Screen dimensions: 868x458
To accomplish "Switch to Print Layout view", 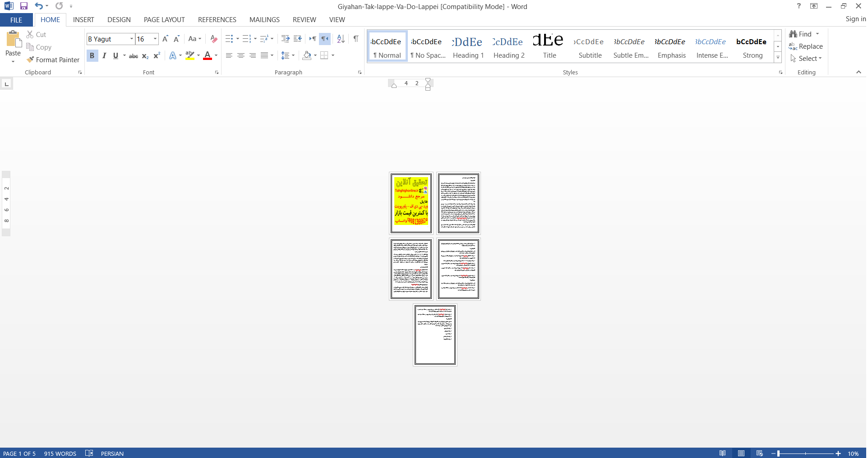I will click(x=741, y=453).
